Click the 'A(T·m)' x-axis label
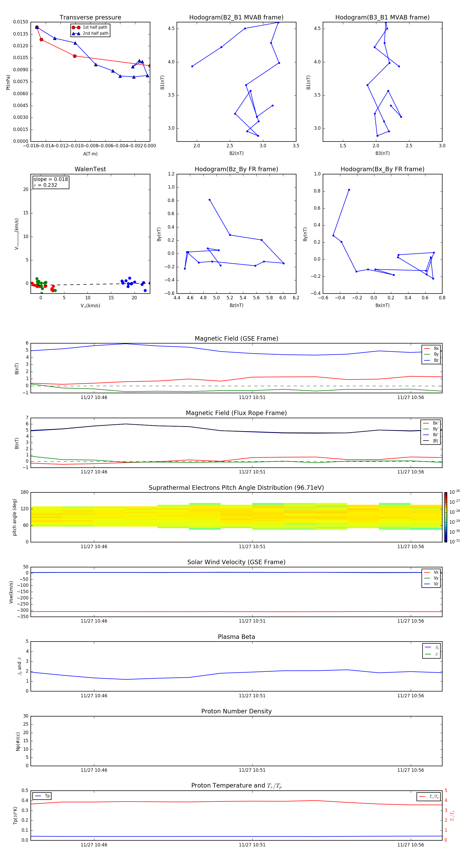 (90, 154)
